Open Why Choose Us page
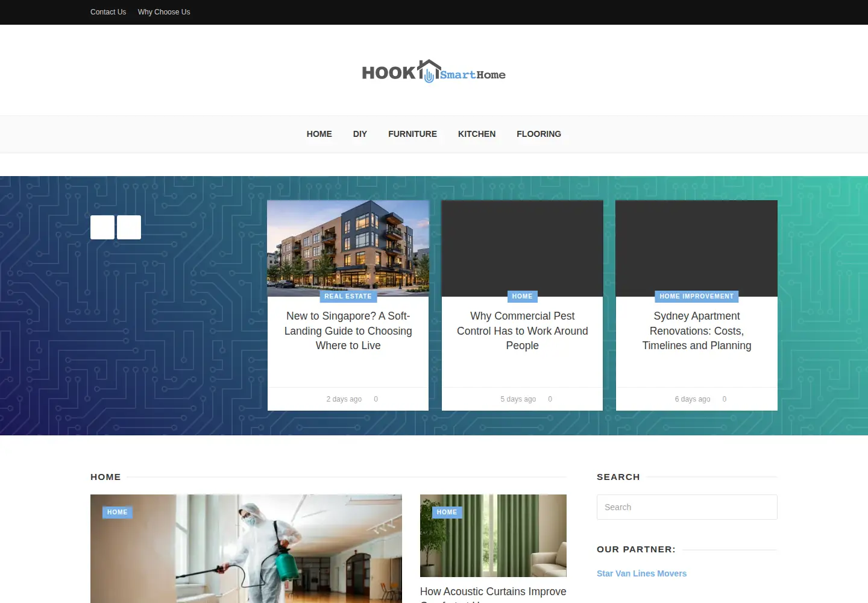The width and height of the screenshot is (868, 603). coord(164,12)
